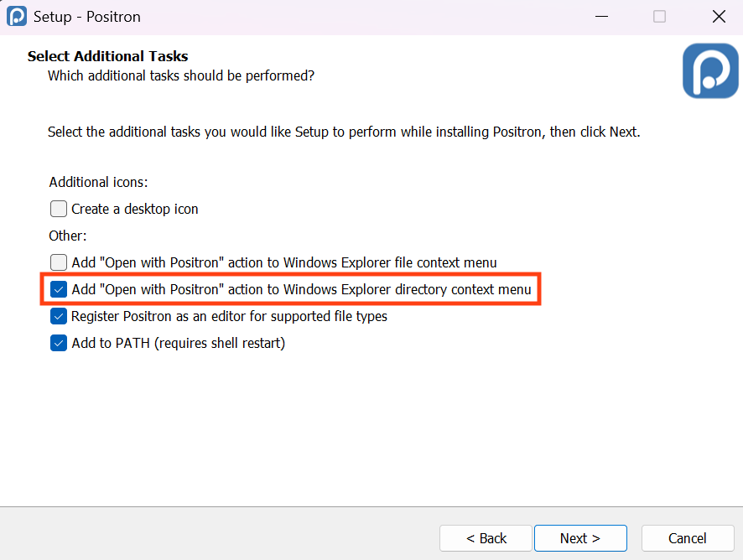Click Next to continue the installation
This screenshot has width=743, height=560.
click(580, 538)
